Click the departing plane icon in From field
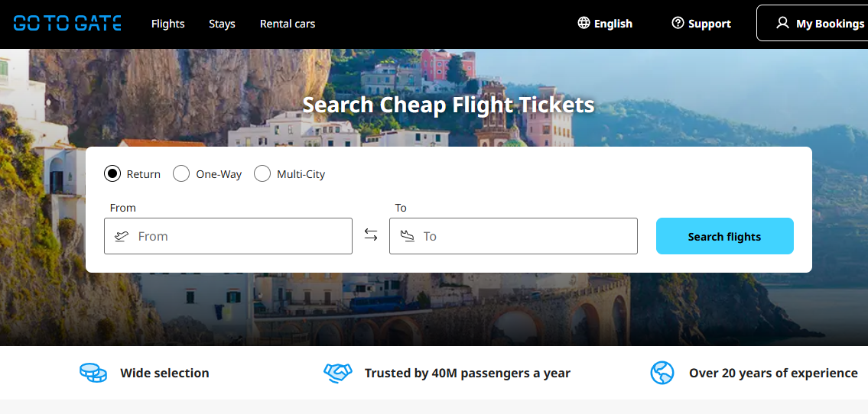The image size is (868, 414). (122, 236)
